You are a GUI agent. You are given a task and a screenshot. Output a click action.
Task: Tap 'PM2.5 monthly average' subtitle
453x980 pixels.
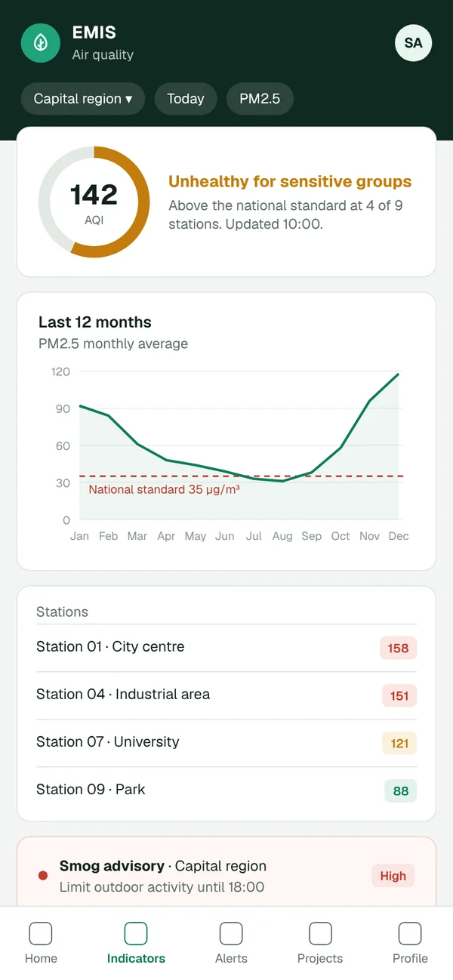(x=113, y=344)
